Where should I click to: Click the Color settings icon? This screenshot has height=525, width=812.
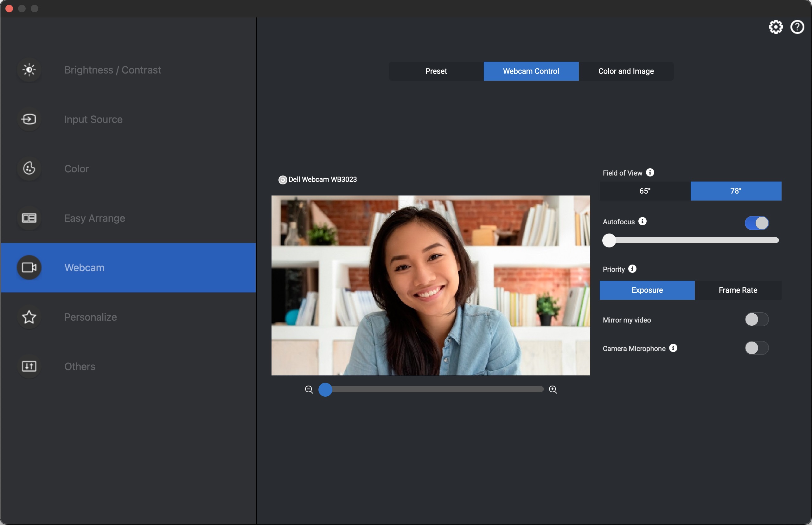29,168
